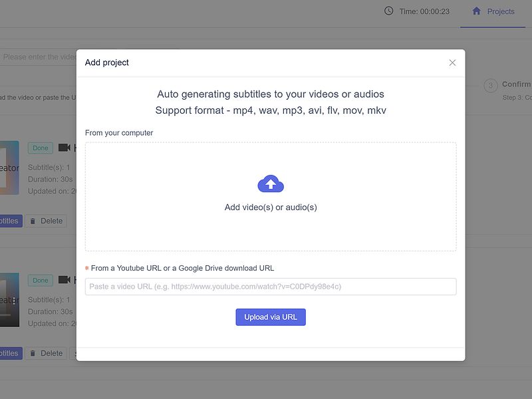The width and height of the screenshot is (532, 399).
Task: Click the step 3 circle indicator
Action: (x=491, y=85)
